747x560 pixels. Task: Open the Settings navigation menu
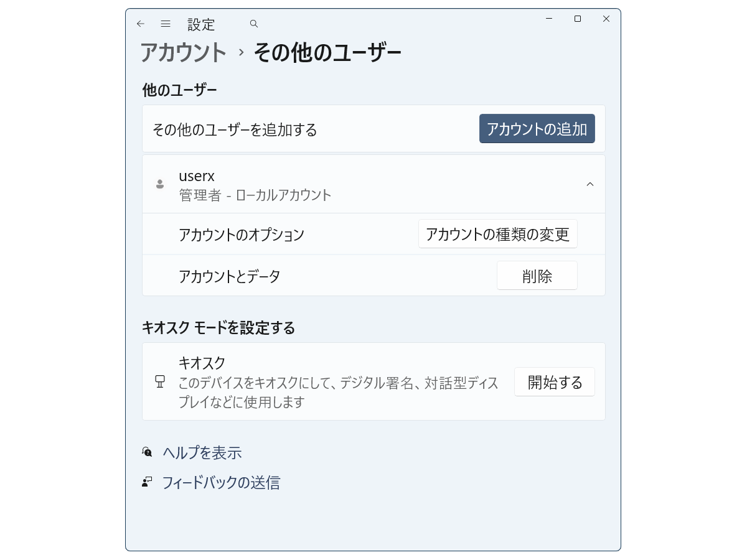click(x=166, y=23)
